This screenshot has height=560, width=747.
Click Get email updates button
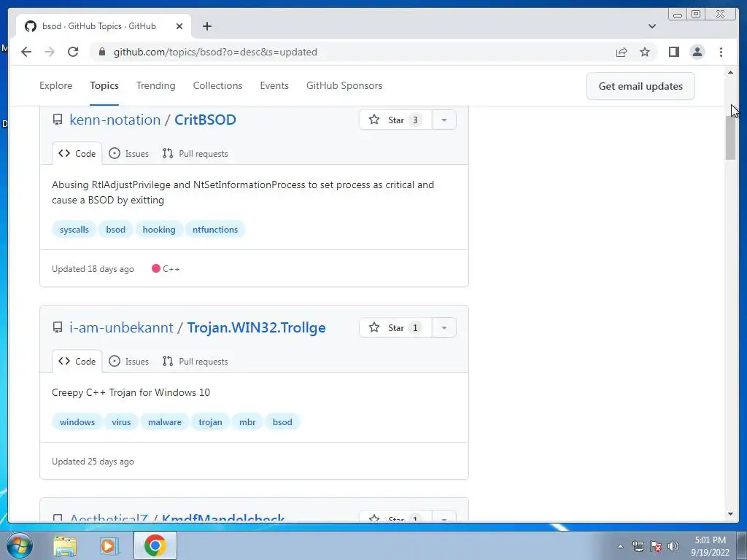tap(640, 86)
